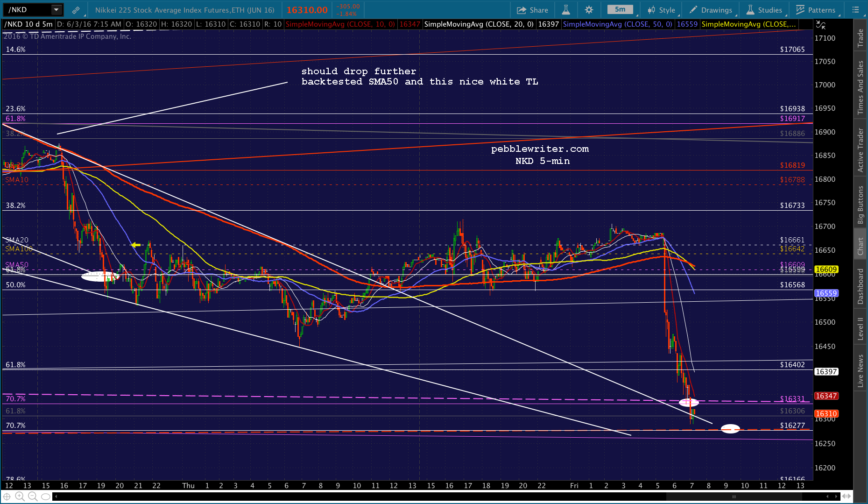Click the 14.6% Fibonacci label

(x=15, y=50)
